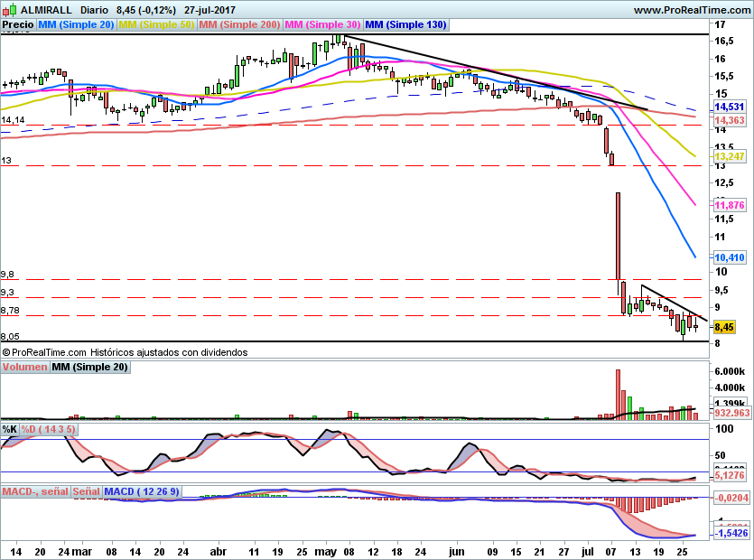Open the www.ProRealTime.com link at top right

point(692,10)
